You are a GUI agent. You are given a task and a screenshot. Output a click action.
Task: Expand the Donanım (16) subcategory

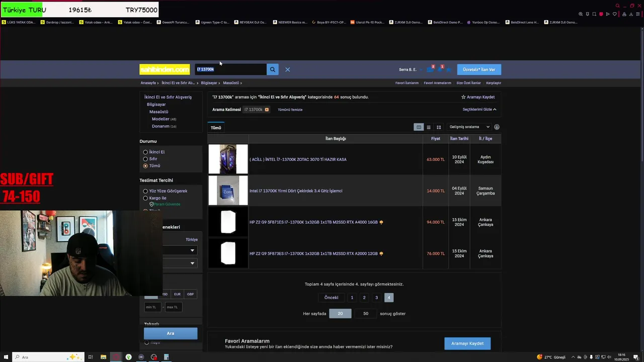click(164, 126)
